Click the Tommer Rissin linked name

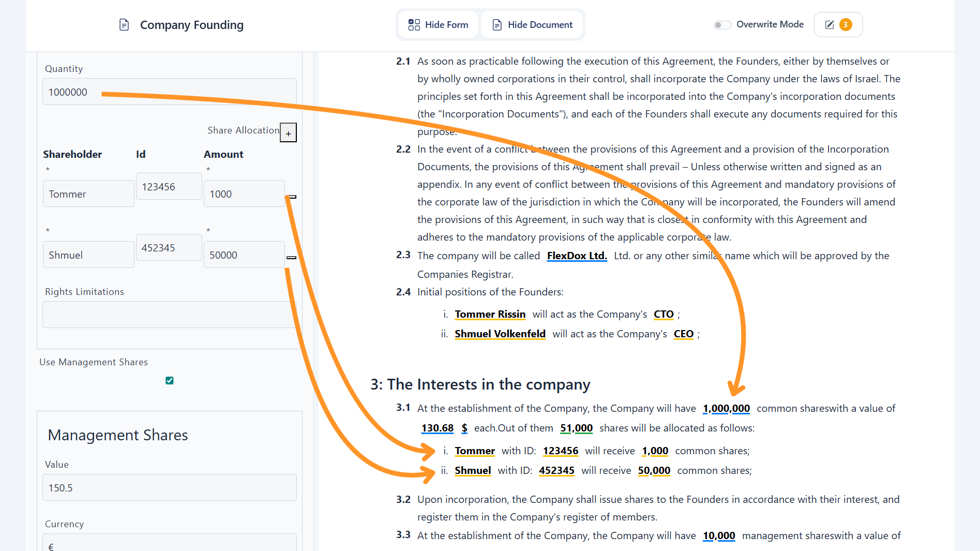click(490, 314)
